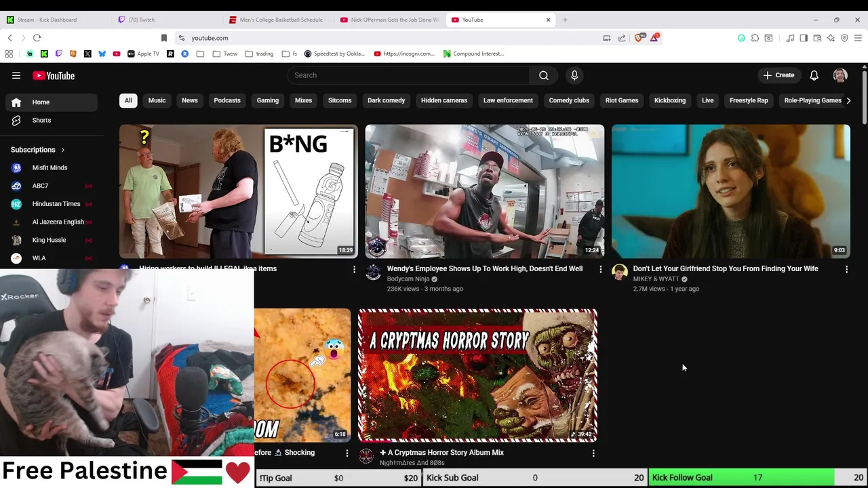
Task: Click the YouTube logo
Action: [54, 76]
